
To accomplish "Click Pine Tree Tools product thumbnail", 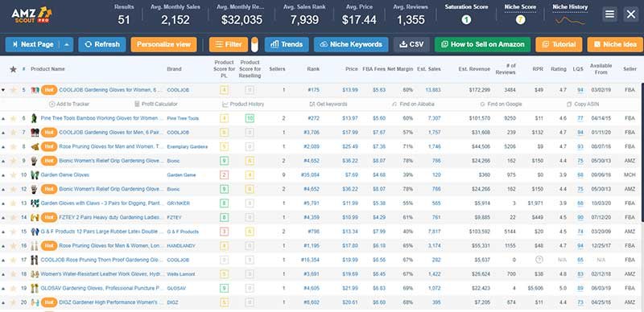I will [34, 118].
